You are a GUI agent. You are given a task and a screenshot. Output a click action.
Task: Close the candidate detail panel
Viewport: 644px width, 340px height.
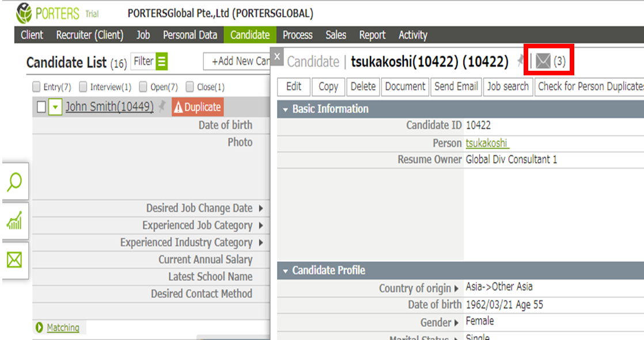[277, 56]
